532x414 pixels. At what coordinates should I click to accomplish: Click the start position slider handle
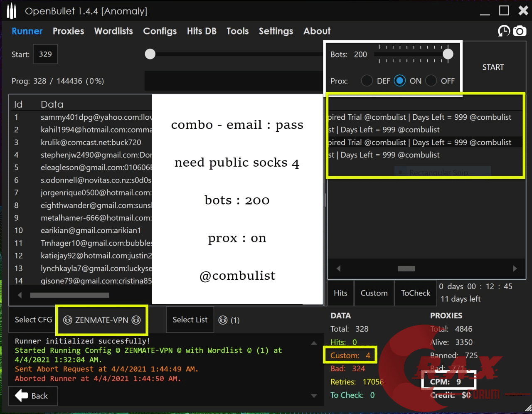coord(150,54)
